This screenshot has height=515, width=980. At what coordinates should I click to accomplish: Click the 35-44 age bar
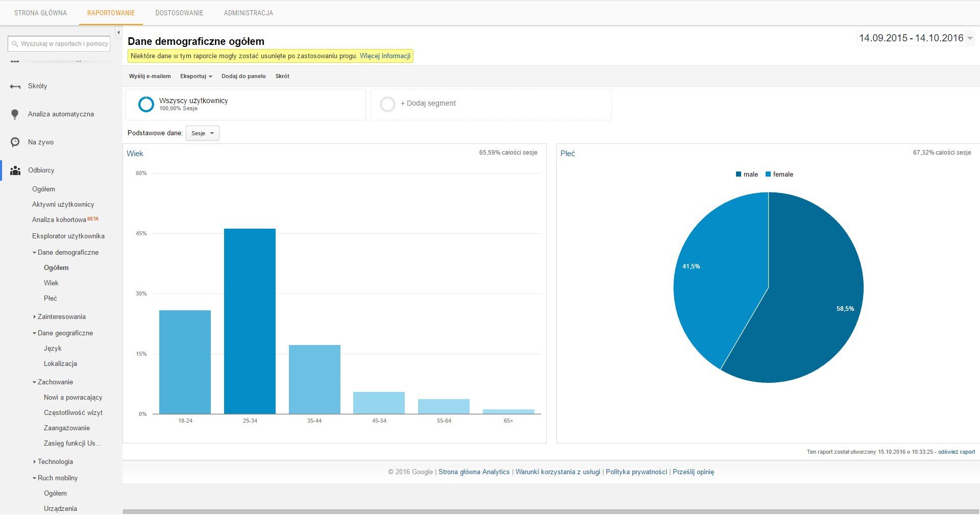(x=314, y=380)
